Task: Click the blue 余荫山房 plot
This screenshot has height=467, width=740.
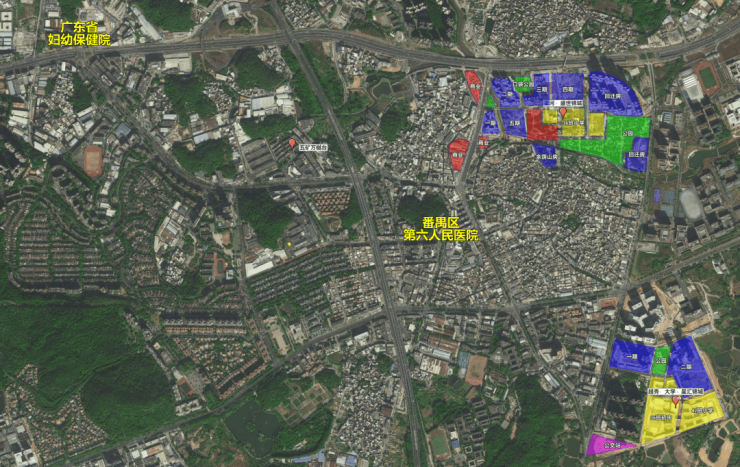Action: pyautogui.click(x=547, y=156)
